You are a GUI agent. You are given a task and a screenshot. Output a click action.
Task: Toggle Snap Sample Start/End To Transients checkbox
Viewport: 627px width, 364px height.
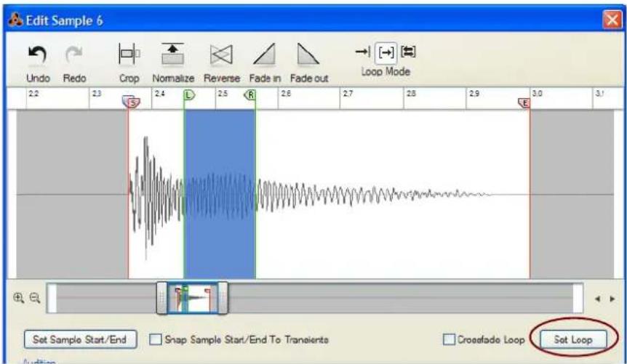[155, 339]
